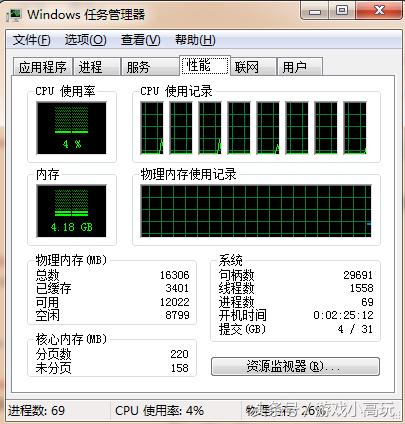Switch to the 应用程序 tab
This screenshot has height=424, width=405.
[x=43, y=67]
